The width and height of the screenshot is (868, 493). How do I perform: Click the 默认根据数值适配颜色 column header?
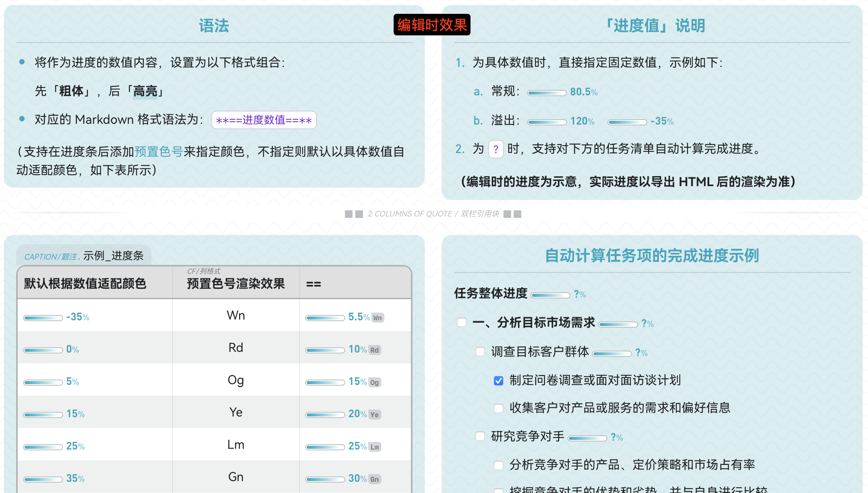click(x=85, y=284)
